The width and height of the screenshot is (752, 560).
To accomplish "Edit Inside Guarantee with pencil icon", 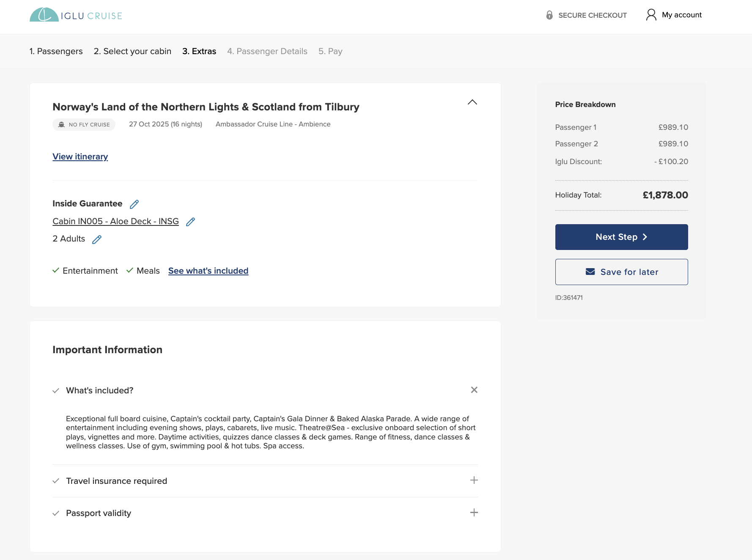I will [x=134, y=204].
